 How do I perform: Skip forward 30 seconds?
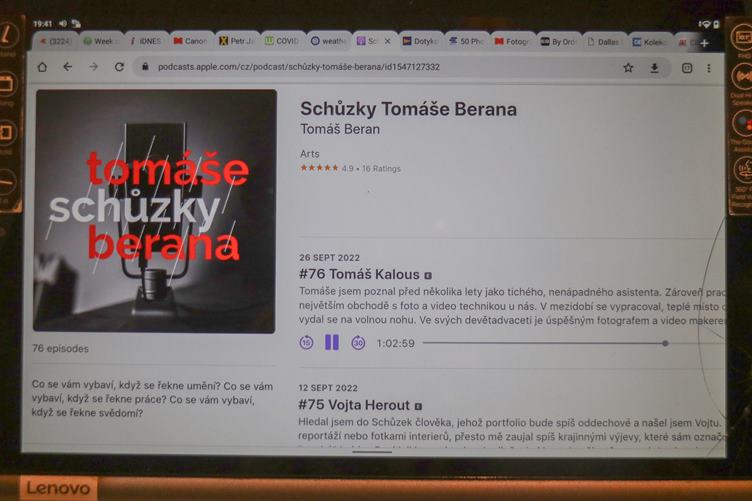click(x=358, y=343)
